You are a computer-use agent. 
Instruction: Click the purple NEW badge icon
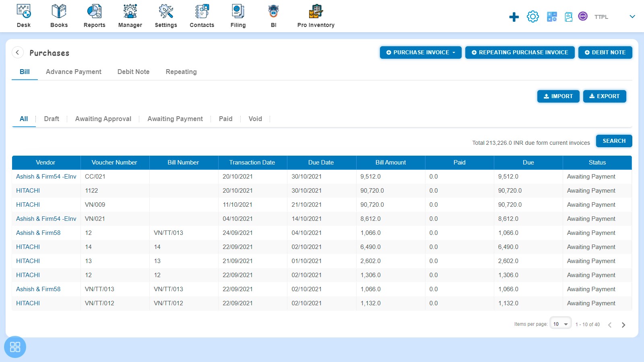click(583, 16)
